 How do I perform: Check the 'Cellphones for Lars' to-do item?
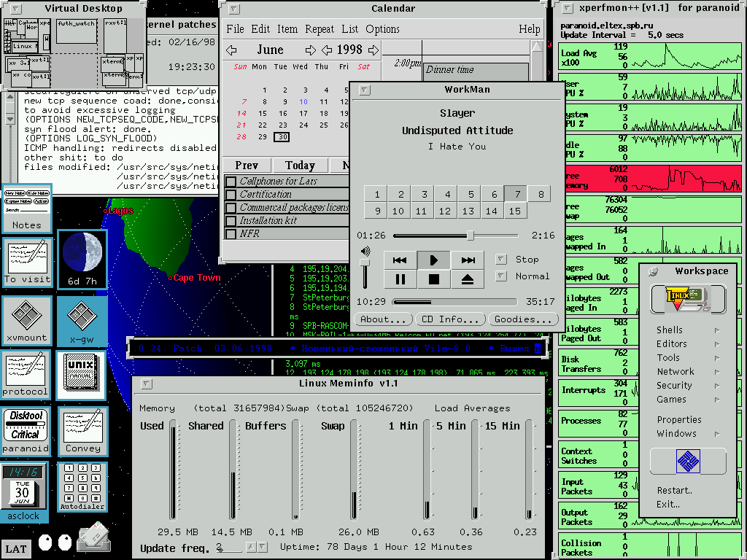231,182
